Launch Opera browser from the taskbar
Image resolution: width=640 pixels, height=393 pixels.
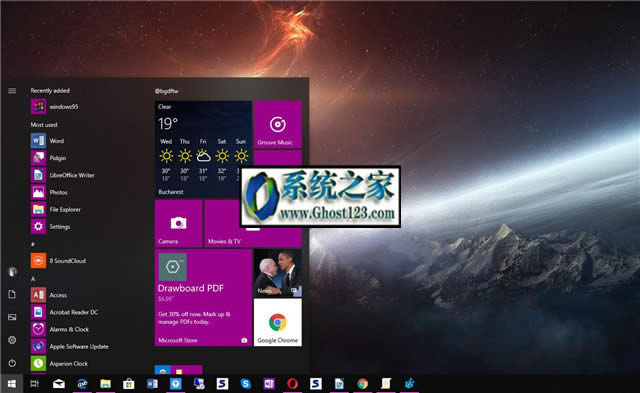292,384
